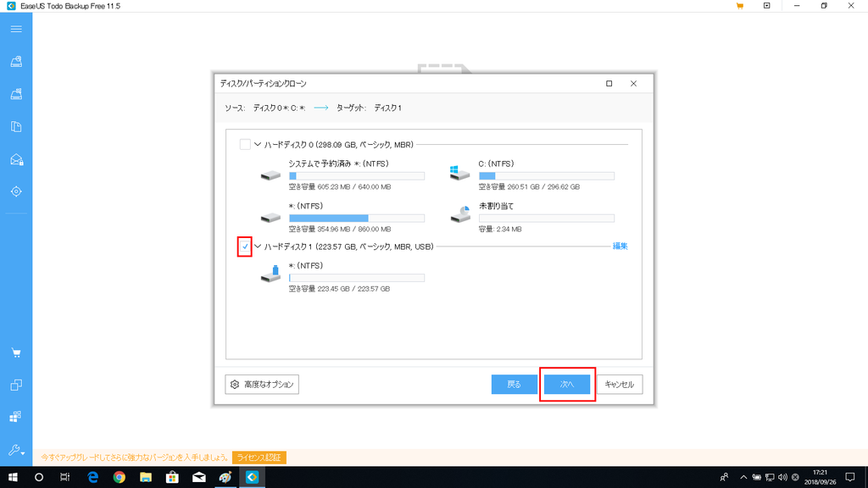Click the ライセンス認証 button
Viewport: 868px width, 488px height.
click(x=259, y=457)
